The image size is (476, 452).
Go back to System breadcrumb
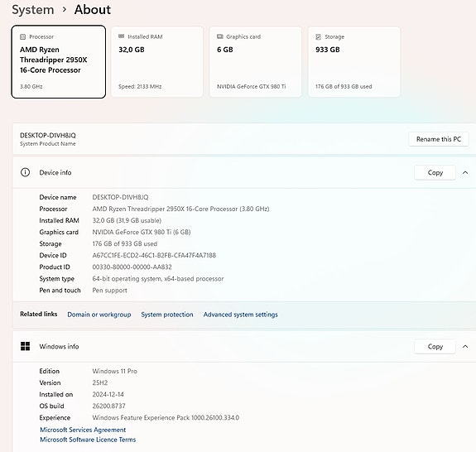pyautogui.click(x=33, y=10)
